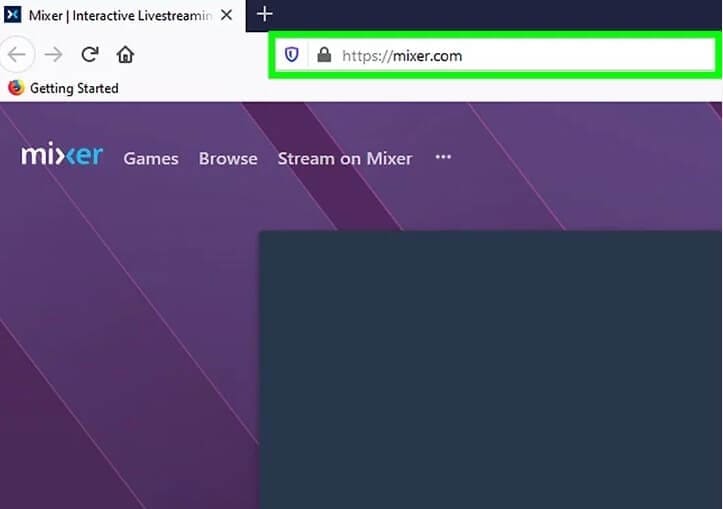
Task: Open the Getting Started bookmark
Action: click(x=63, y=88)
